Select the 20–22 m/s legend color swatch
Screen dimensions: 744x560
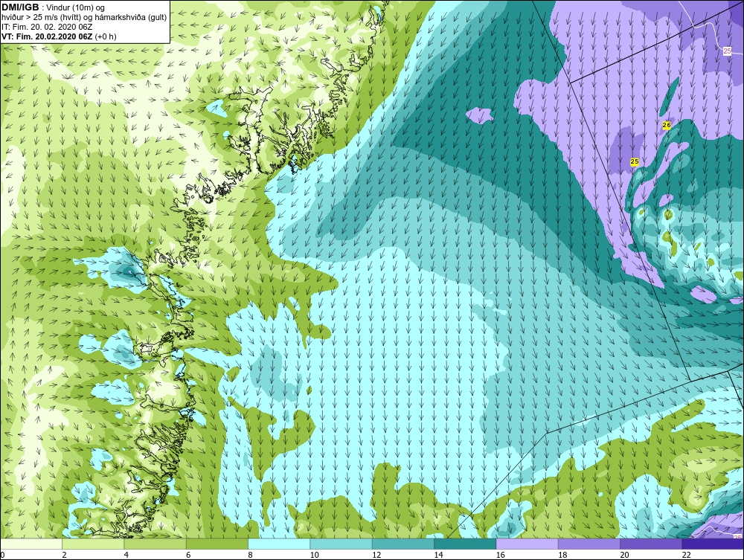point(651,544)
